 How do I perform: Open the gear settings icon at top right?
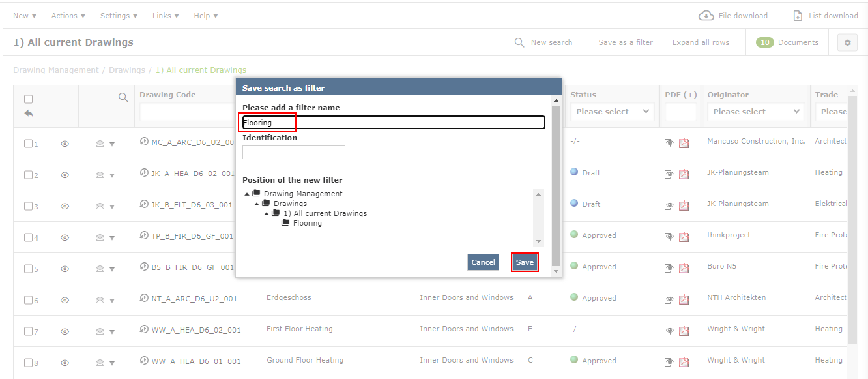coord(847,43)
